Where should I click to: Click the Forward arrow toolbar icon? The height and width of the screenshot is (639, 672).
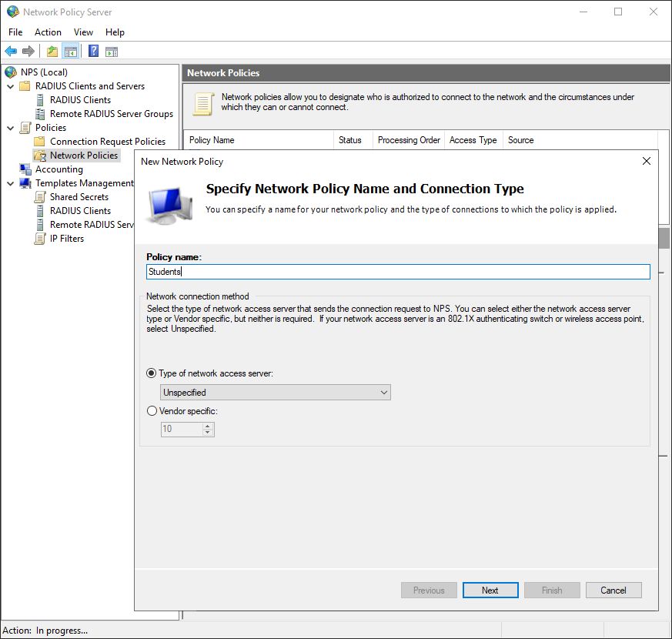[x=28, y=52]
